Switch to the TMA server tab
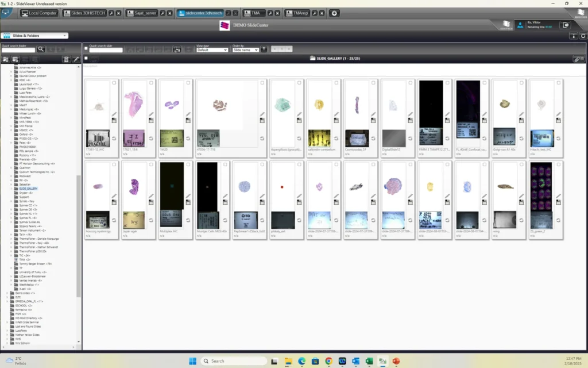 click(x=255, y=13)
